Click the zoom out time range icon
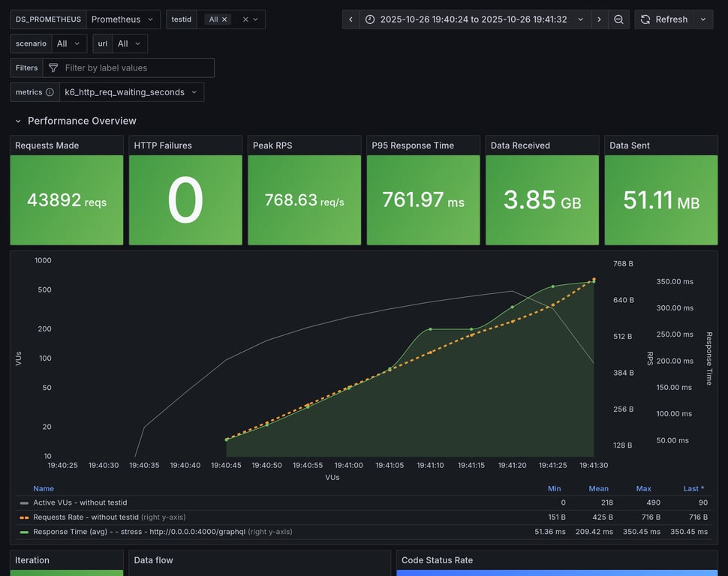 (618, 19)
